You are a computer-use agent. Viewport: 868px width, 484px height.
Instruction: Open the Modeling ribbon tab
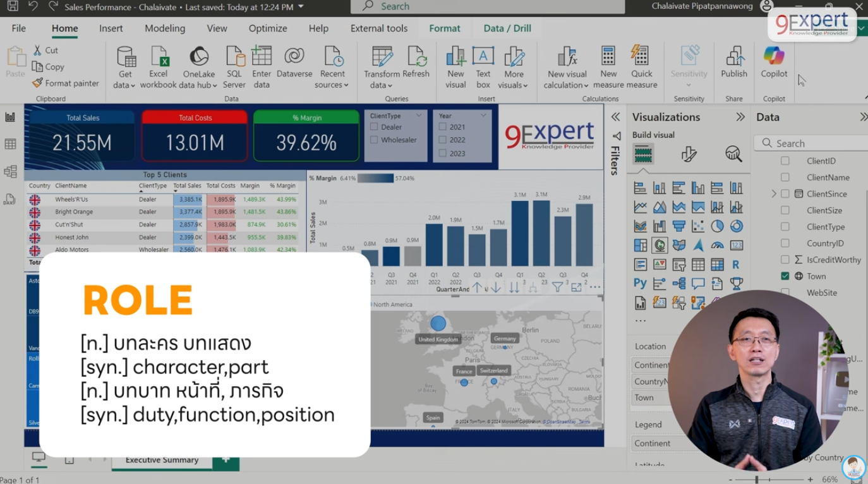(165, 28)
